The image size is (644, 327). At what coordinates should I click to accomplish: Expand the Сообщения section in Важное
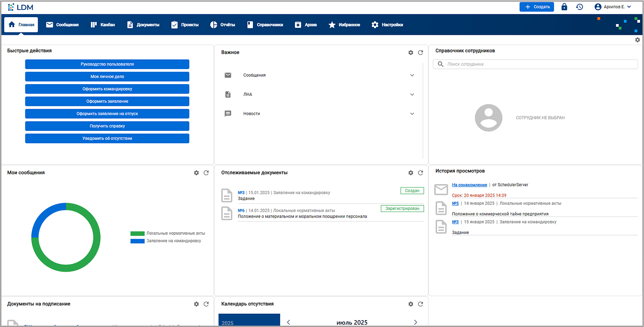pyautogui.click(x=412, y=75)
